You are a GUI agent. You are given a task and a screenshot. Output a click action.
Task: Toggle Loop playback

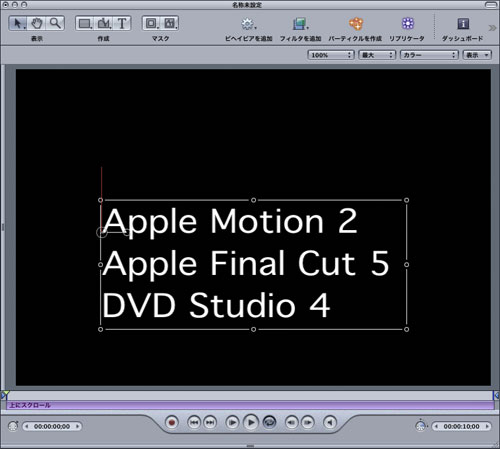pyautogui.click(x=269, y=423)
